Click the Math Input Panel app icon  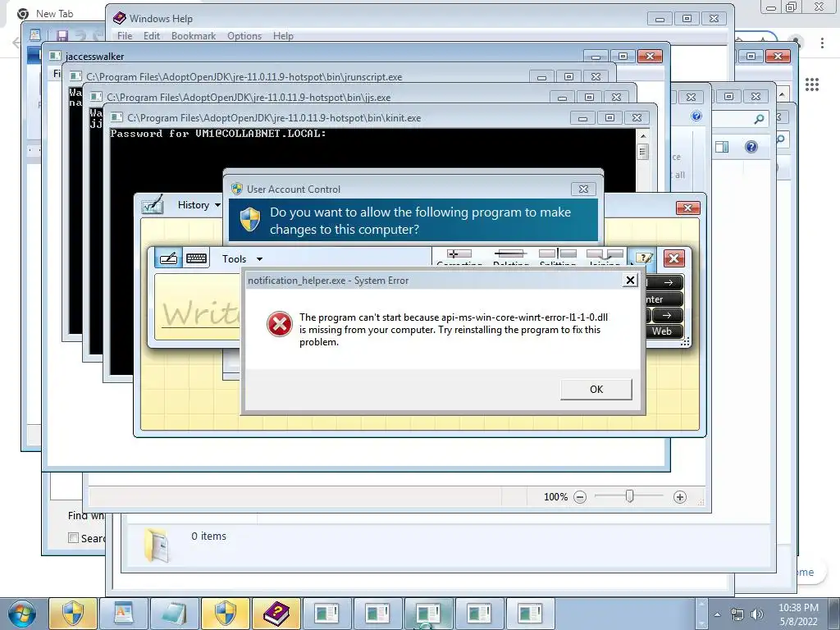click(152, 205)
